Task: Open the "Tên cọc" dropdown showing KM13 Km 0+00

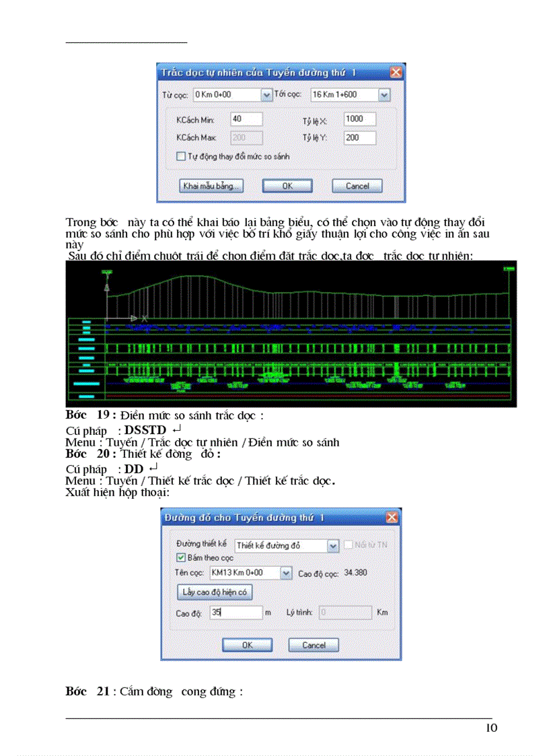Action: (285, 572)
